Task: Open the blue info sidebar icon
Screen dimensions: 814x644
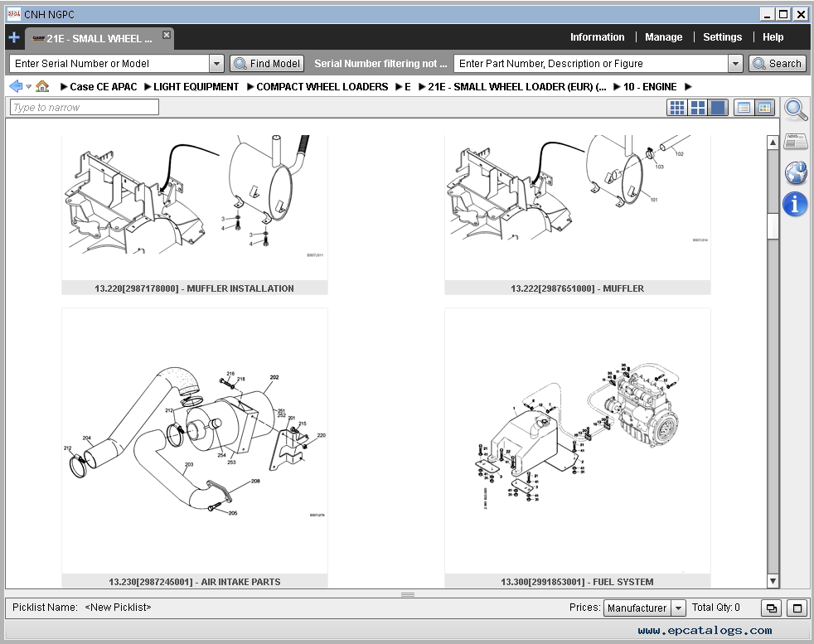Action: (x=795, y=203)
